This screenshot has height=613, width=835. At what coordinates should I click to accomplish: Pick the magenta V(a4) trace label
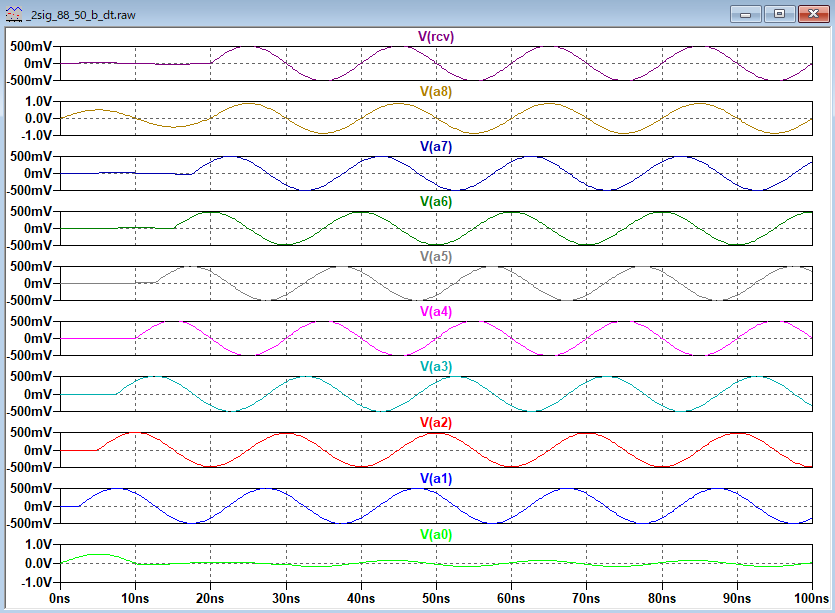pyautogui.click(x=436, y=312)
